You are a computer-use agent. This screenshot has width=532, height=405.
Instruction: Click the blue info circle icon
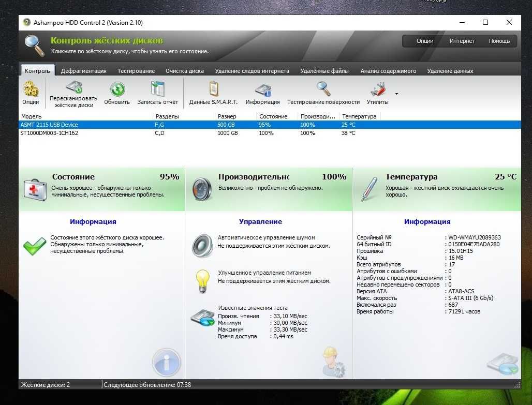coord(166,362)
